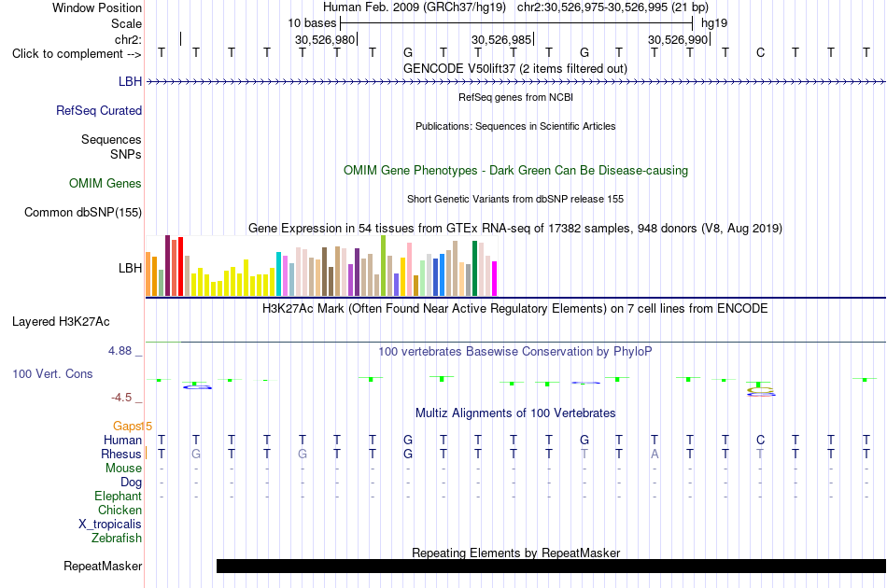
Task: Click the 'GENCODE V50lift37 (2 items filtered out)' title
Action: pos(515,68)
